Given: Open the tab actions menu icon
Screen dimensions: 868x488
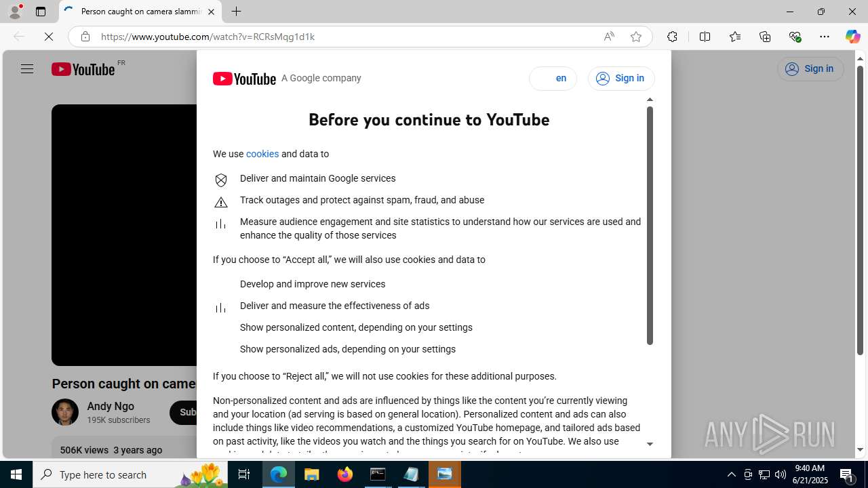Looking at the screenshot, I should (x=41, y=12).
